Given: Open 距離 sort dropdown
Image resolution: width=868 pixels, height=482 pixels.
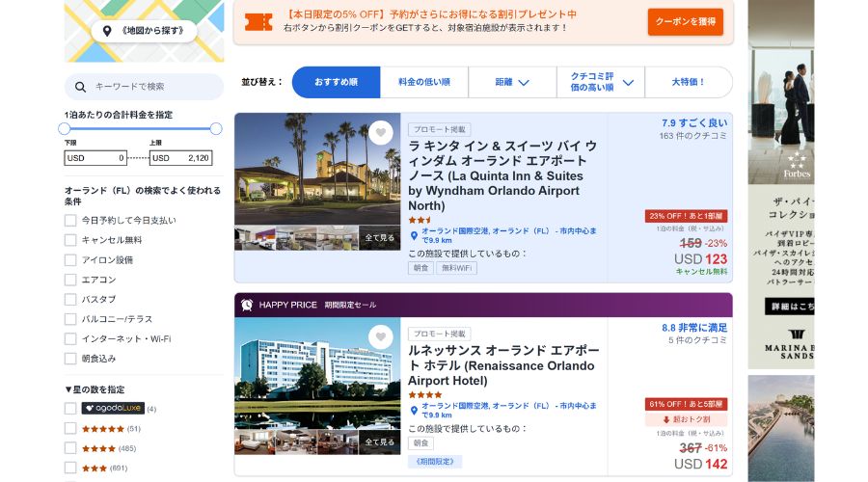Looking at the screenshot, I should (x=512, y=82).
